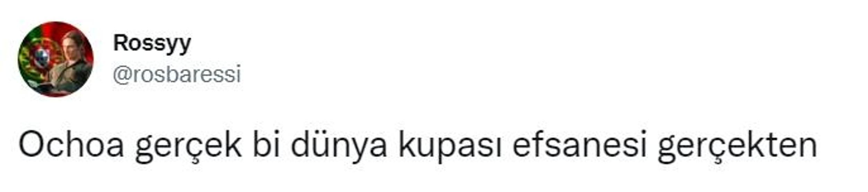Click the Rossyy display name
The image size is (868, 192).
point(152,44)
